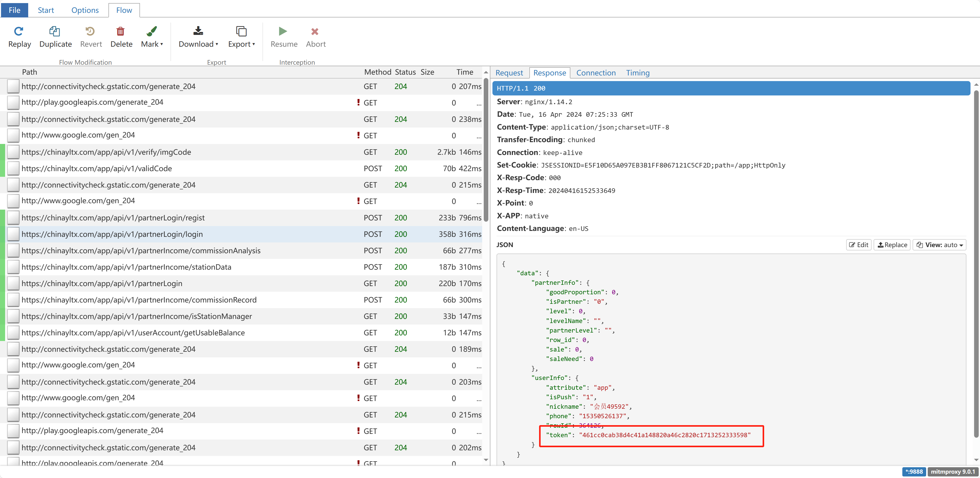Click the icon of validCode flow row
Viewport: 980px width, 478px height.
click(x=13, y=168)
